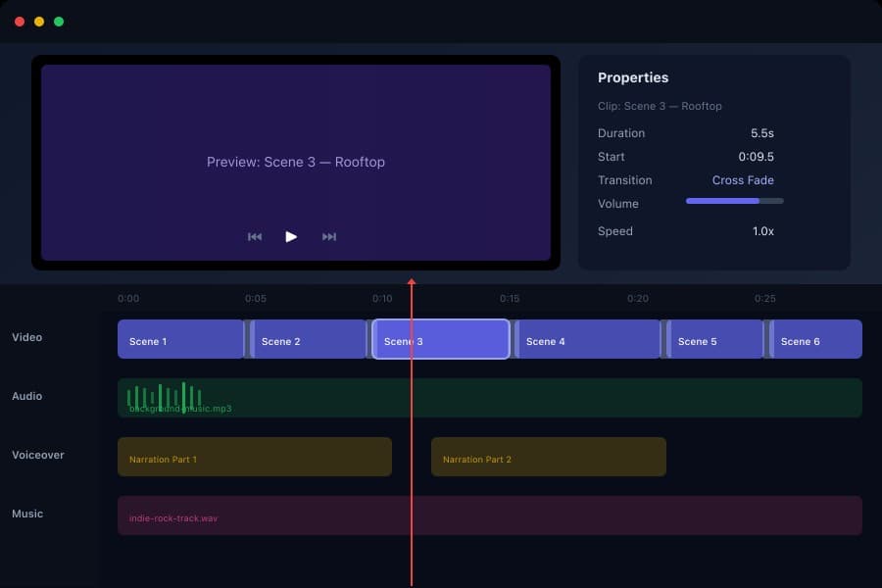The width and height of the screenshot is (882, 588).
Task: Change the Speed value from 1.0x
Action: pos(763,231)
